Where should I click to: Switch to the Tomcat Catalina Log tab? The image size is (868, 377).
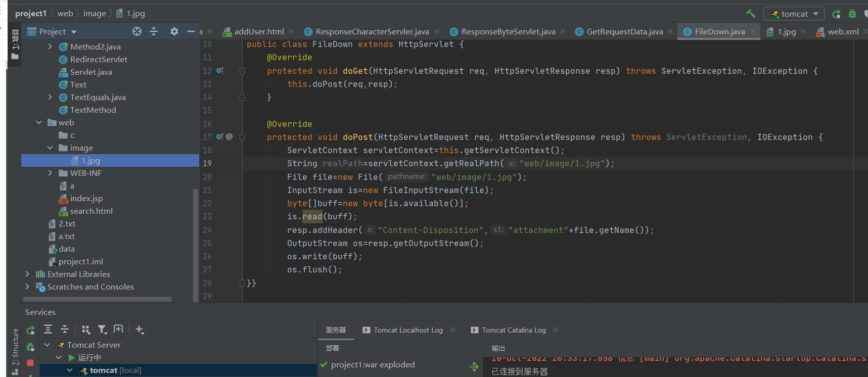point(508,330)
